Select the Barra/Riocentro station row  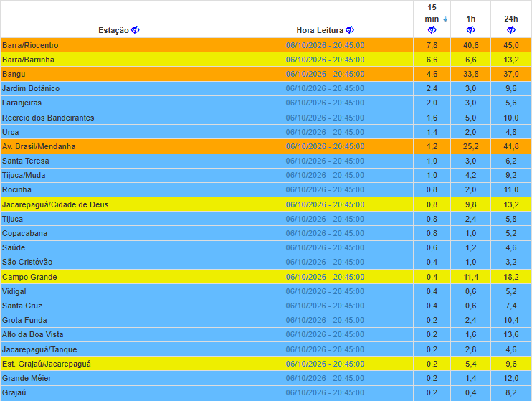click(266, 45)
